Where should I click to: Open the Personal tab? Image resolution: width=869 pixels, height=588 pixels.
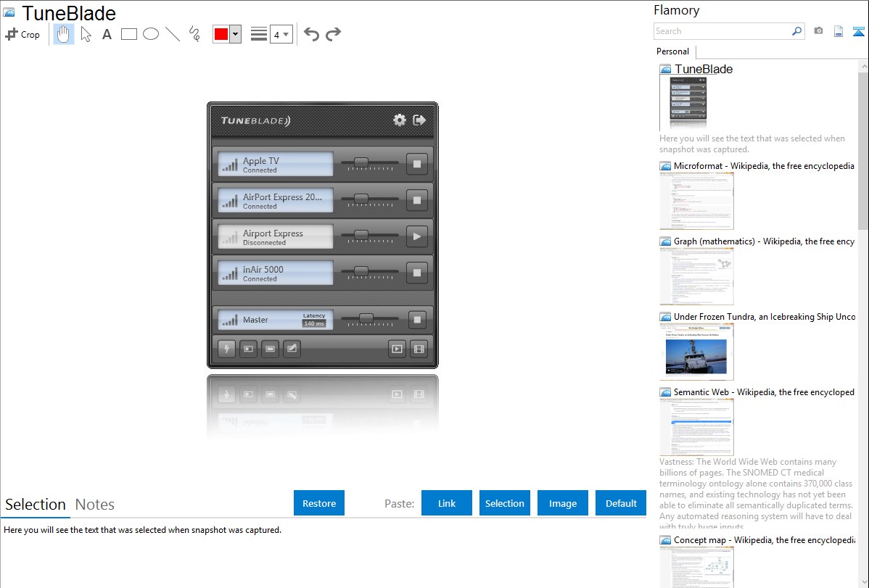coord(673,51)
